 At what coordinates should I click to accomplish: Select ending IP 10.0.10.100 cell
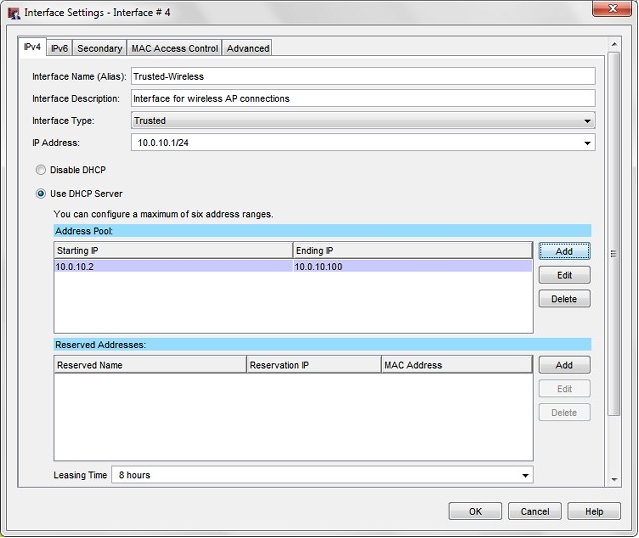point(412,267)
